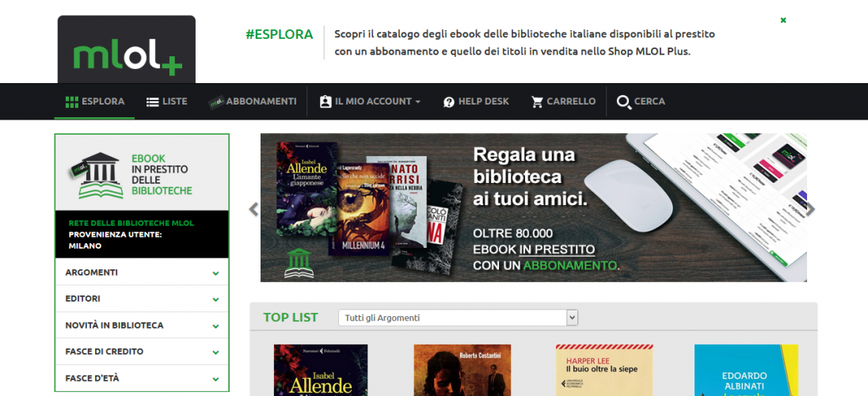Open Harper Lee Il buio oltre la siepe
The height and width of the screenshot is (396, 868).
604,370
